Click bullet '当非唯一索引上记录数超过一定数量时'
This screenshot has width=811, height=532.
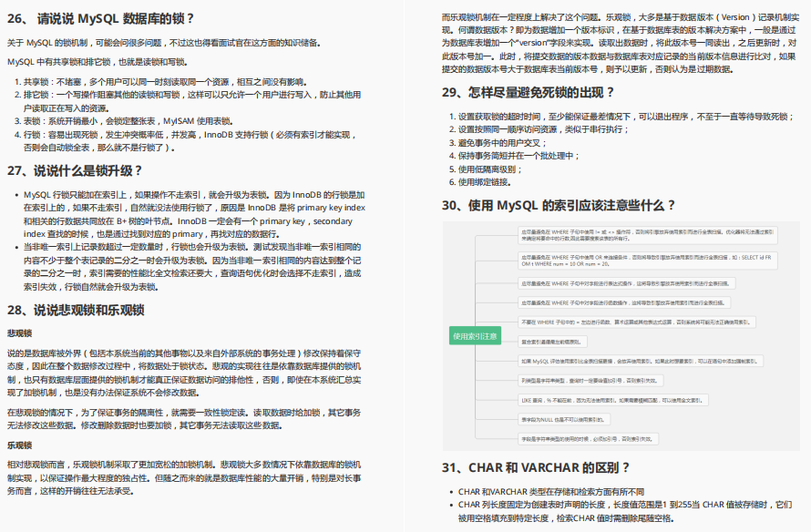pos(192,267)
